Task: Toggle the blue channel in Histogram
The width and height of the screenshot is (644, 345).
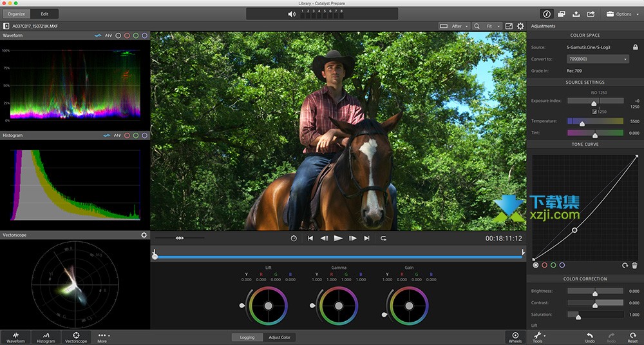Action: click(144, 135)
